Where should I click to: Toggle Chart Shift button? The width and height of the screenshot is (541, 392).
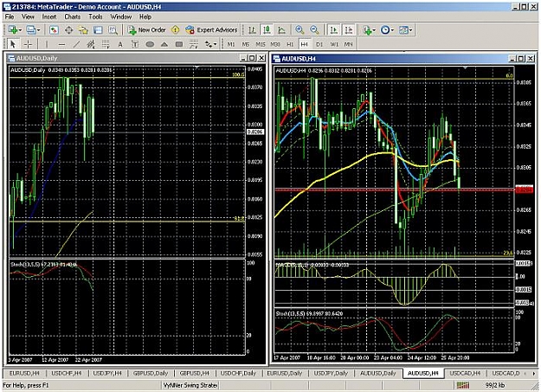349,30
